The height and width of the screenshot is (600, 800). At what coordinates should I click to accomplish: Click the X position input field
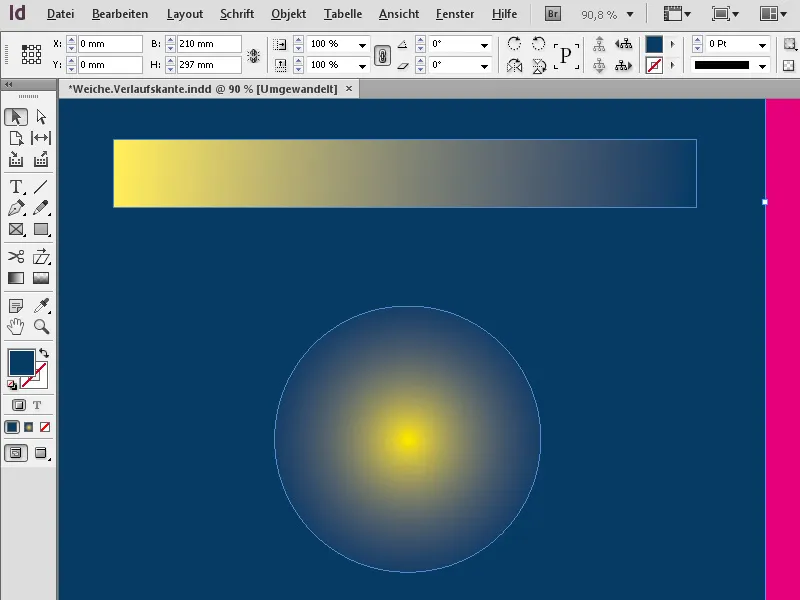[110, 44]
